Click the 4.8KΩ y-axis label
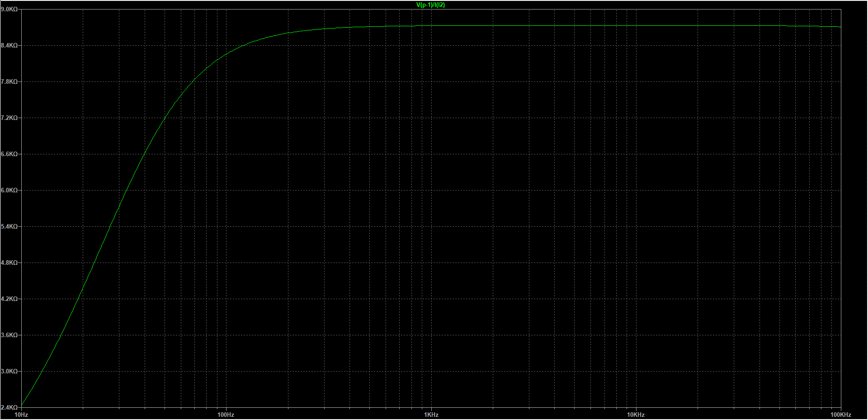The image size is (868, 420). [9, 262]
